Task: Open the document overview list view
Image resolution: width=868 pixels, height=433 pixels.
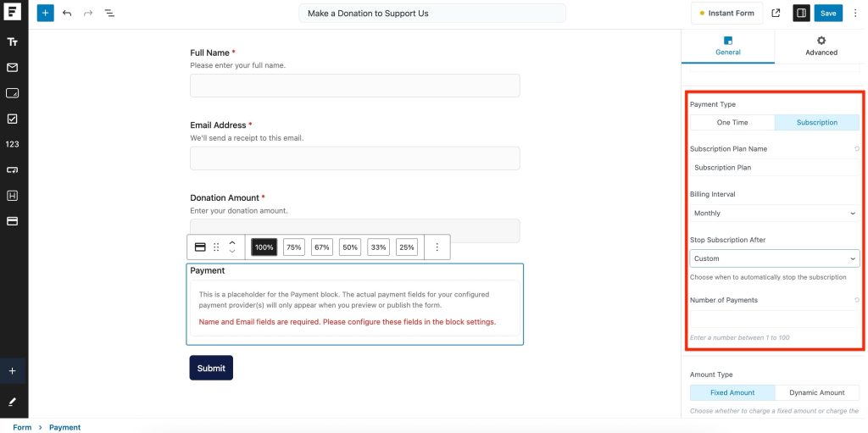Action: tap(109, 14)
